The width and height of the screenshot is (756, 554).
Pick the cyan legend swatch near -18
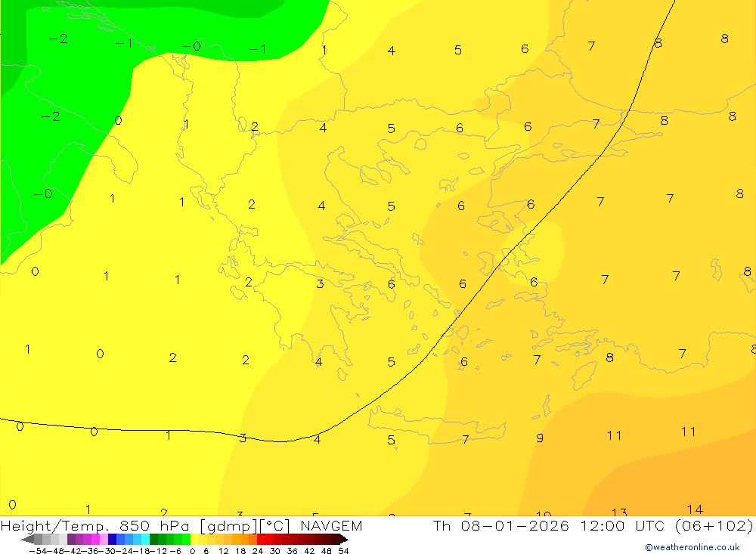coord(145,540)
